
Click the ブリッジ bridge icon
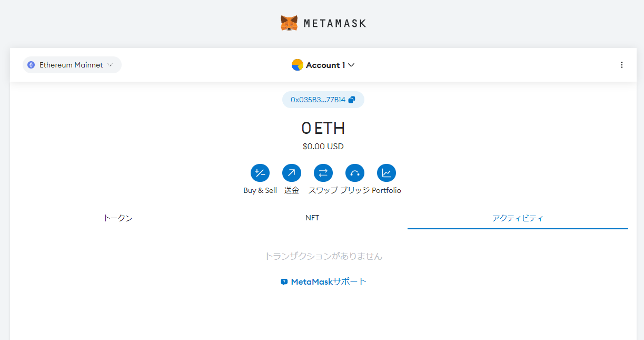pos(355,173)
